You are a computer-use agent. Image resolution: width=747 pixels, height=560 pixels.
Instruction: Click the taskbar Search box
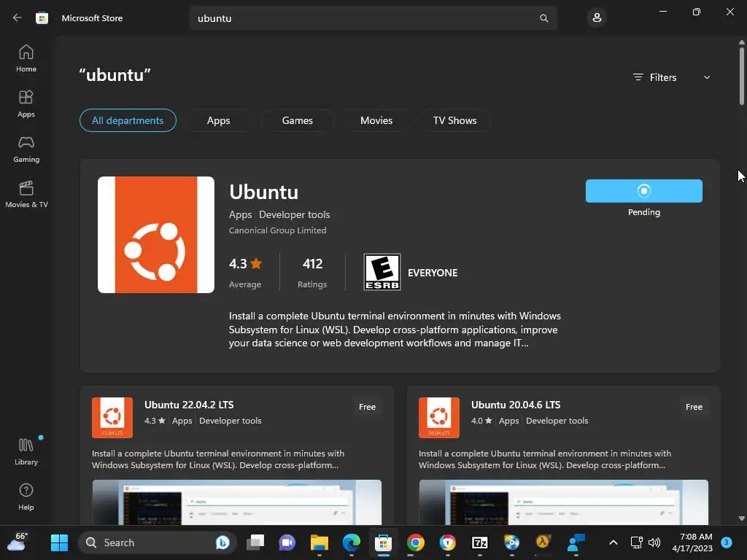158,542
